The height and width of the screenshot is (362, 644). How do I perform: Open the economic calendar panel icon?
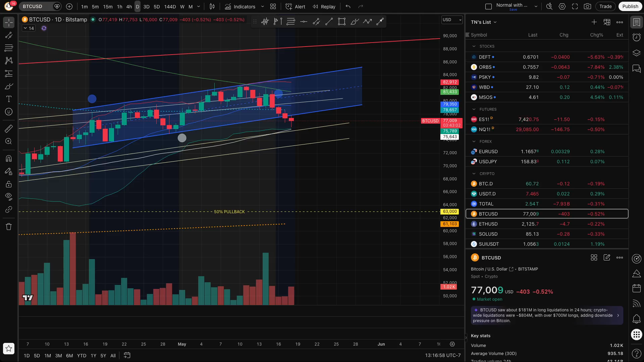(x=636, y=288)
